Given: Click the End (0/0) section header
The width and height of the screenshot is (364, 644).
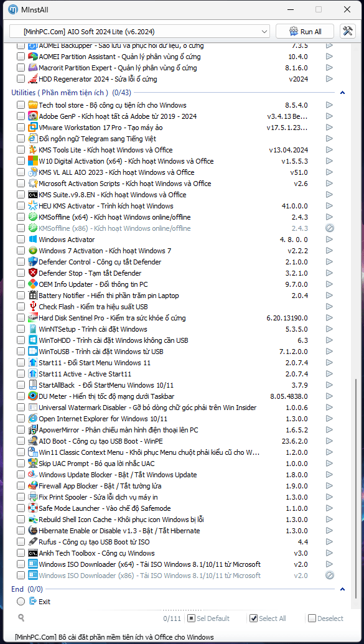Looking at the screenshot, I should coord(27,589).
